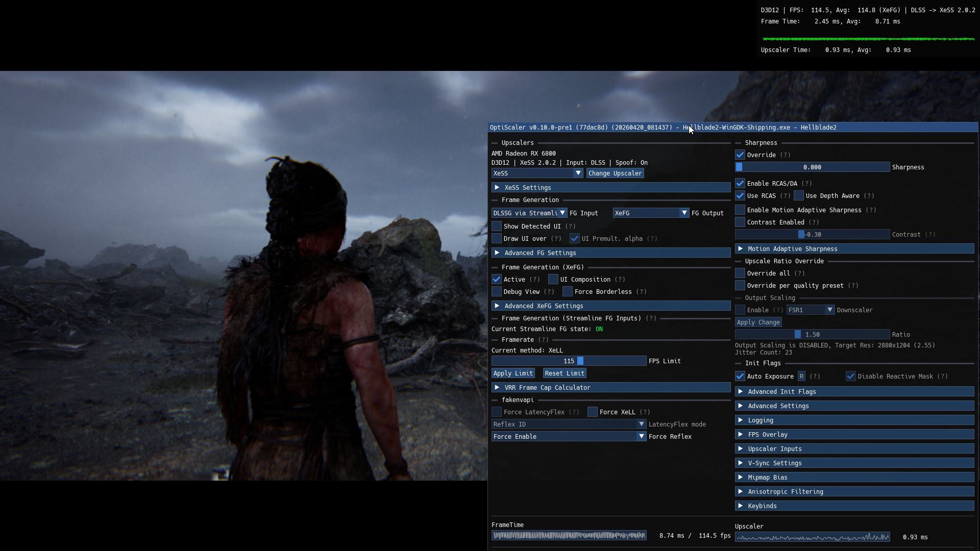Click the FrameTime graph
Image resolution: width=980 pixels, height=551 pixels.
tap(569, 536)
